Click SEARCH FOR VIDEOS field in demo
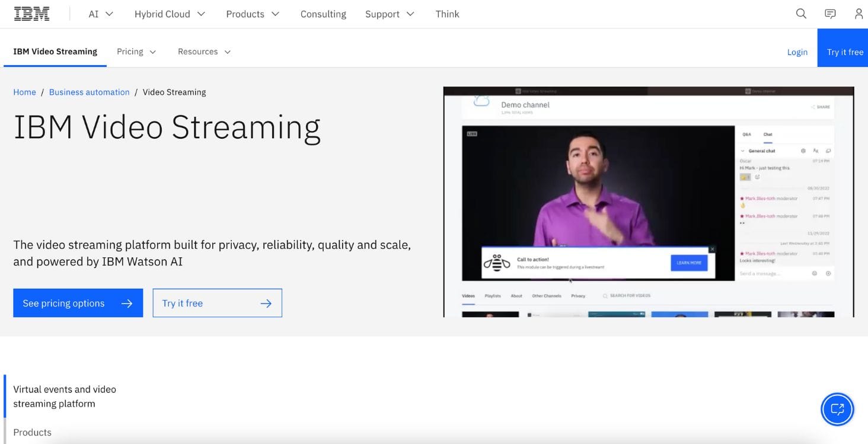This screenshot has width=868, height=444. tap(626, 296)
